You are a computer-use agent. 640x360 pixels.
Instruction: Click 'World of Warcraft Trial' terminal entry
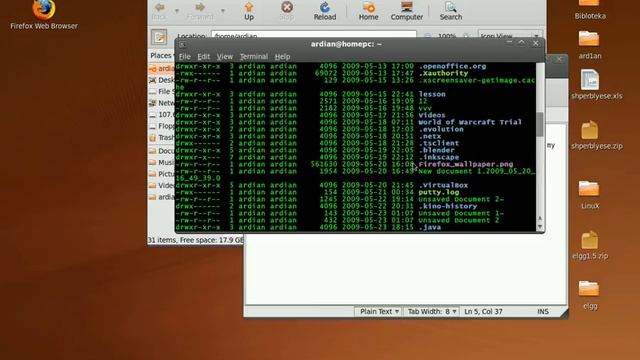click(470, 122)
